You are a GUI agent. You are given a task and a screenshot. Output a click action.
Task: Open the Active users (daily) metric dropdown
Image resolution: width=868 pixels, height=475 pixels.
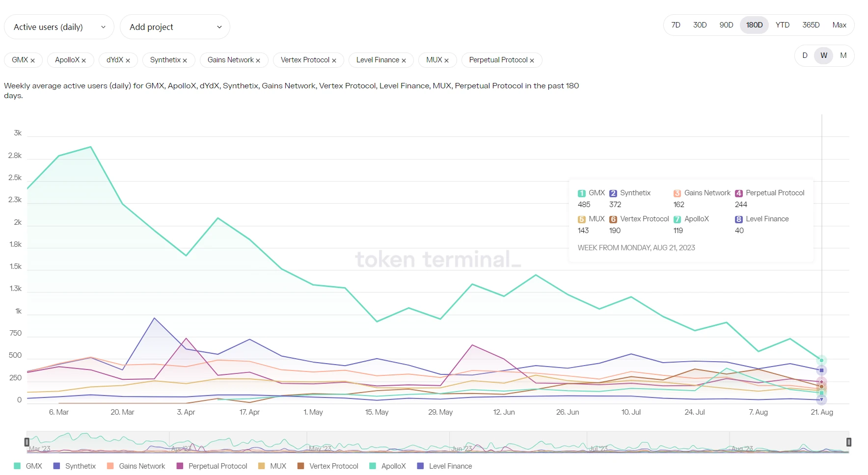tap(59, 27)
